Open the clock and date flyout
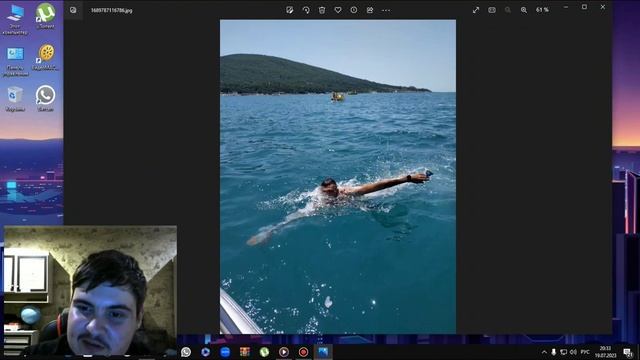 [605, 352]
